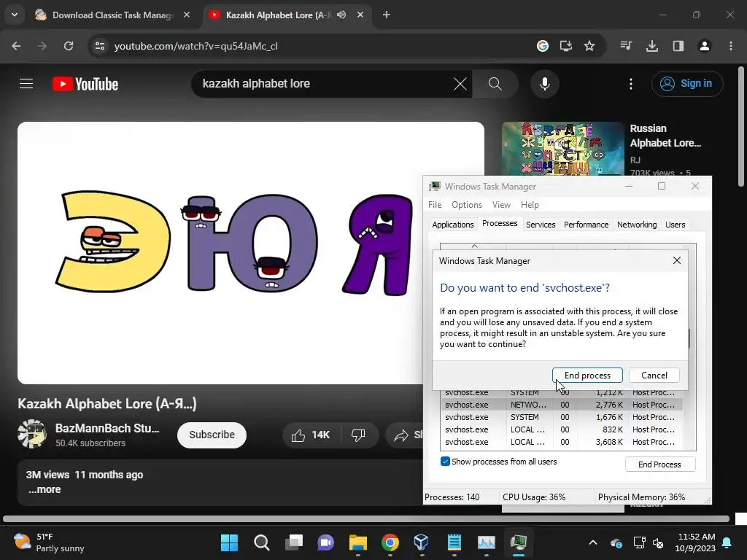The image size is (747, 560).
Task: Expand description with ...more
Action: point(44,489)
